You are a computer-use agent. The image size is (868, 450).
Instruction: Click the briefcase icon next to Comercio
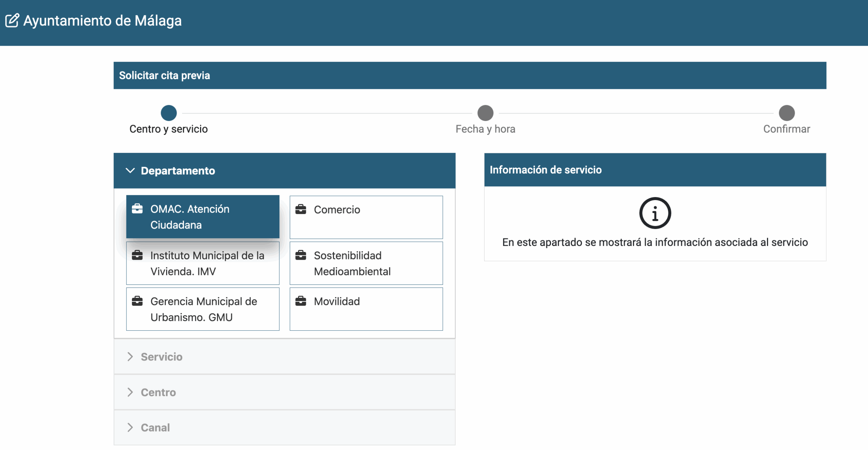click(x=300, y=209)
